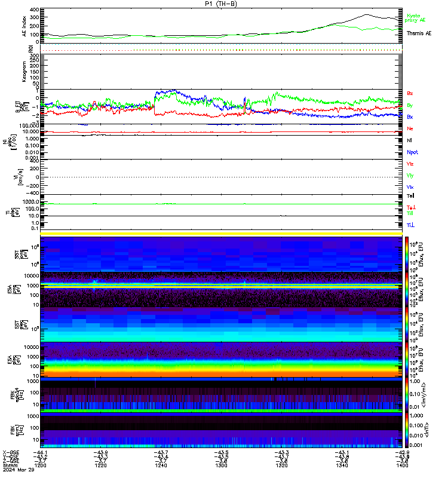448x478 pixels.
Task: Click the 100.000 tick on density axis
Action: tap(29, 125)
